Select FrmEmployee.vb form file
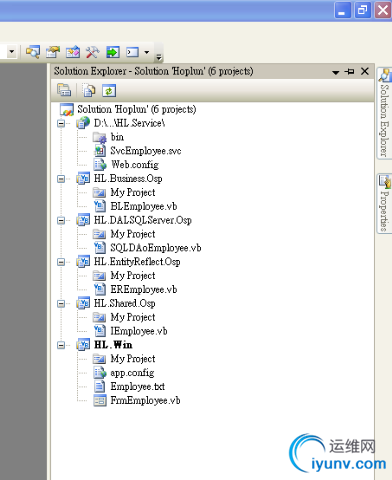This screenshot has height=480, width=392. [x=145, y=400]
